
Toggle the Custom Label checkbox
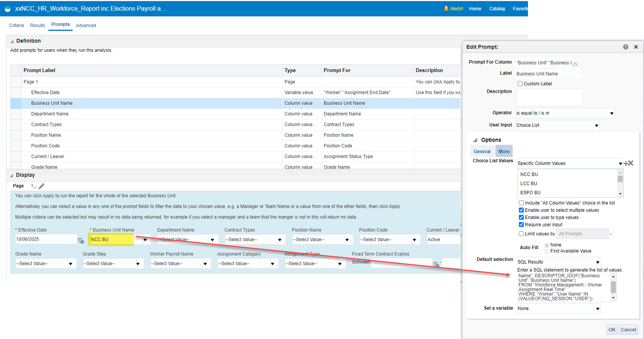click(520, 84)
